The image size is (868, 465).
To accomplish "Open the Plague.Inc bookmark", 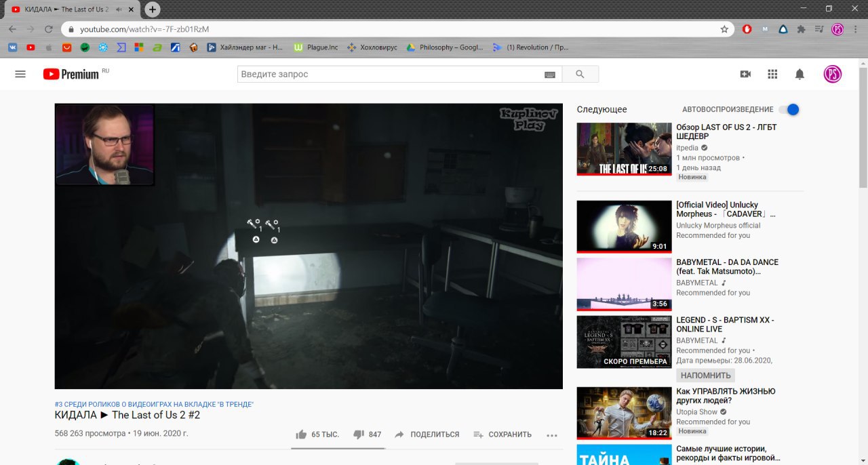I will [315, 47].
